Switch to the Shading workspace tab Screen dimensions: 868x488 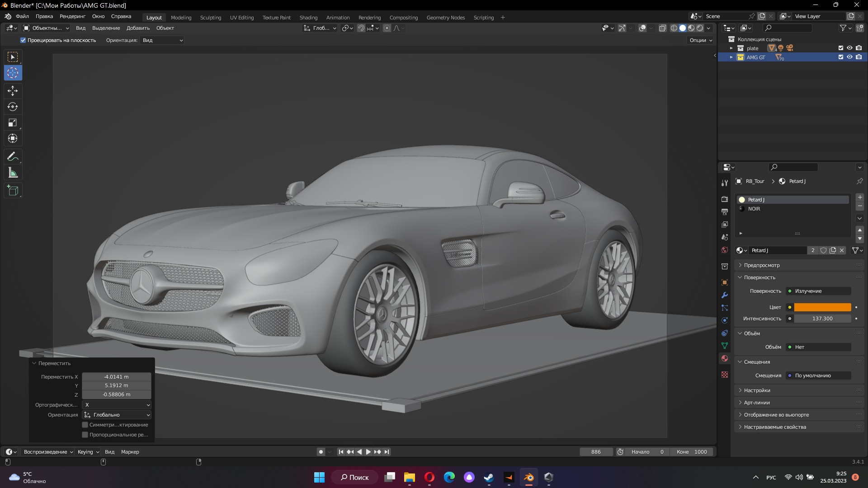coord(308,18)
